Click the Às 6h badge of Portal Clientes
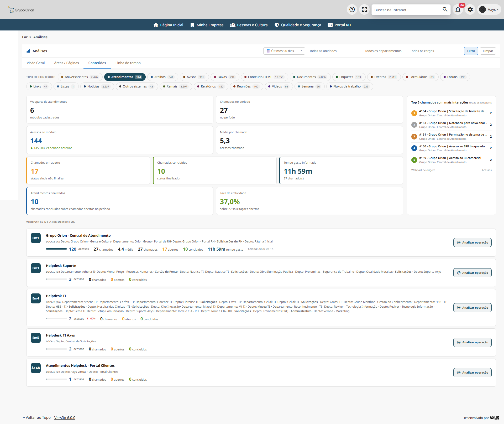The height and width of the screenshot is (424, 504). point(36,368)
